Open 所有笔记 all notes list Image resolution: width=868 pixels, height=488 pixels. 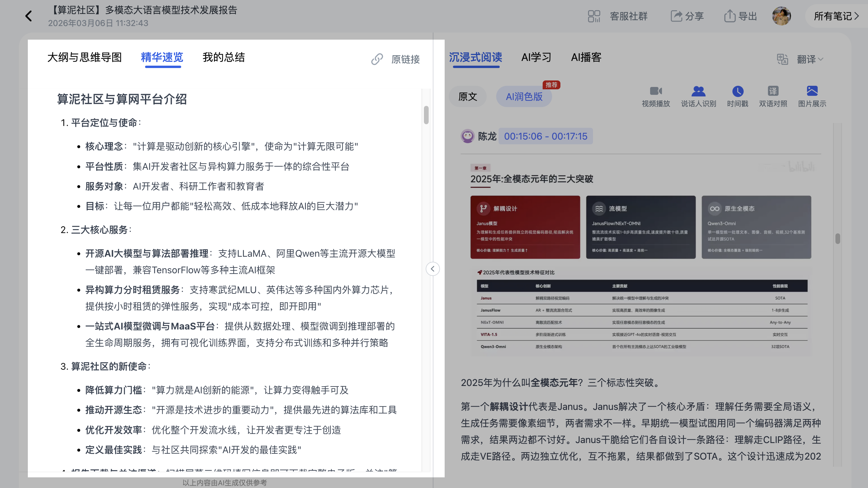836,16
